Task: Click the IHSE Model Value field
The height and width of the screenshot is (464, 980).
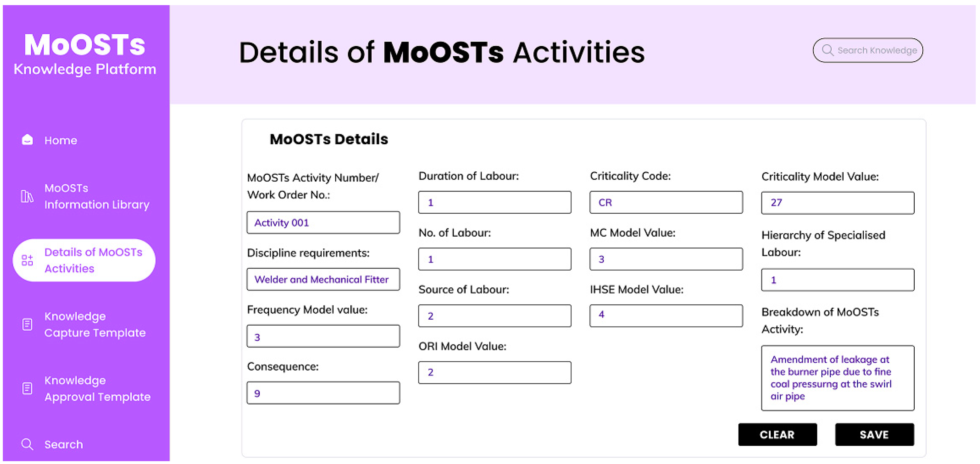Action: pos(666,315)
